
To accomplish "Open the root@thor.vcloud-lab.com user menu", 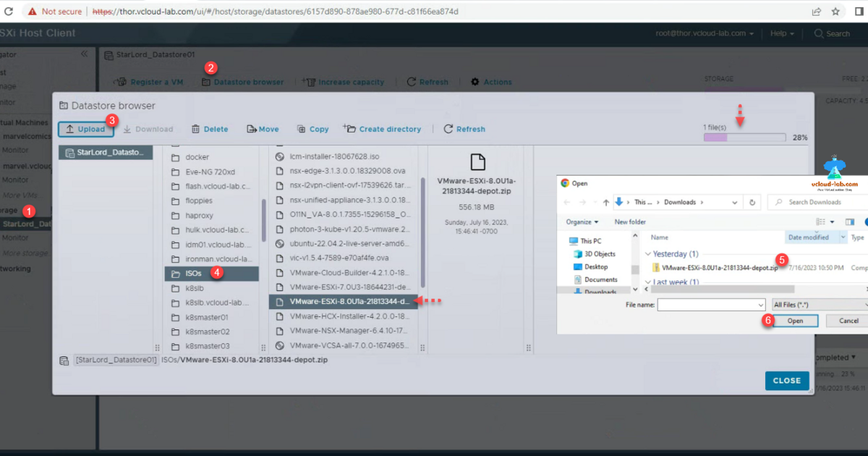I will tap(705, 33).
